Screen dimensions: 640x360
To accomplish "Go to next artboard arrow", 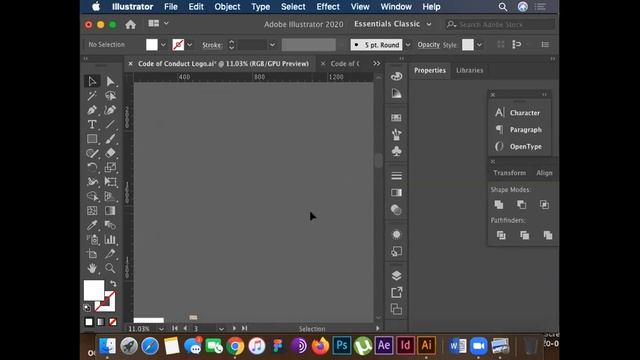I will (x=234, y=328).
